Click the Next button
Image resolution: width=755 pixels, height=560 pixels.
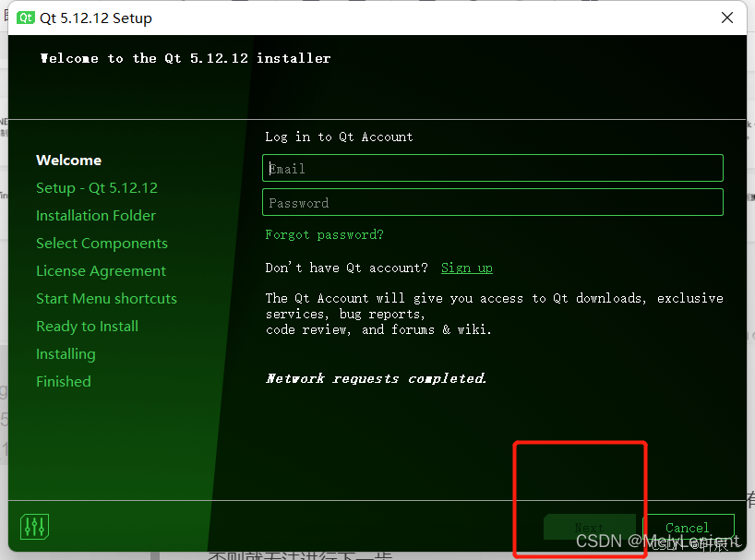(x=590, y=528)
